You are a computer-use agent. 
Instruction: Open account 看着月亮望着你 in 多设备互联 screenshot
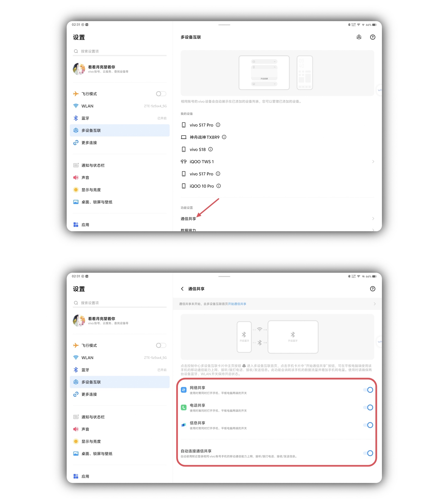(x=119, y=69)
